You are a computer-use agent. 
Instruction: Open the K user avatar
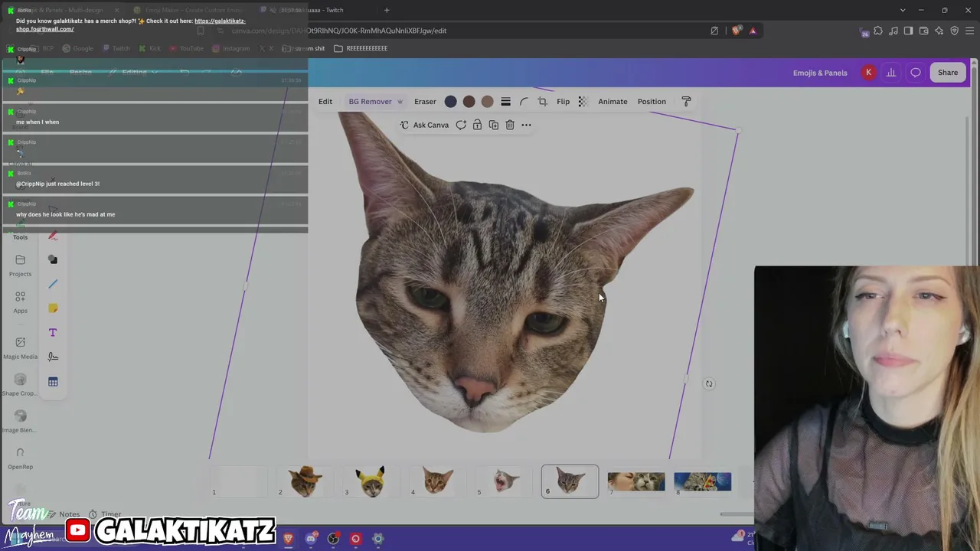pos(868,73)
